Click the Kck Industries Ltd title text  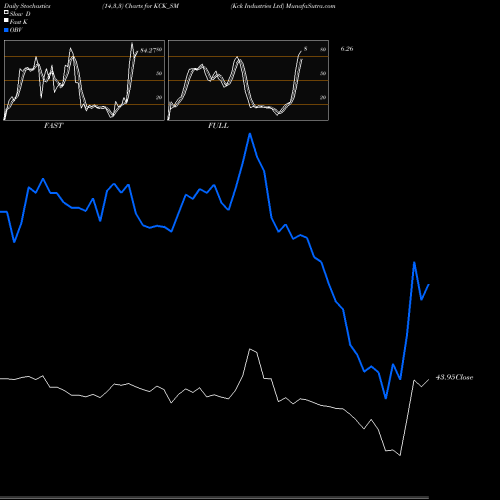[x=257, y=6]
